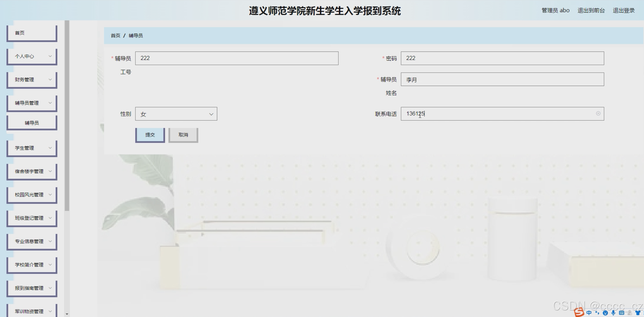The width and height of the screenshot is (644, 317).
Task: Click the 取消 button
Action: [x=183, y=135]
